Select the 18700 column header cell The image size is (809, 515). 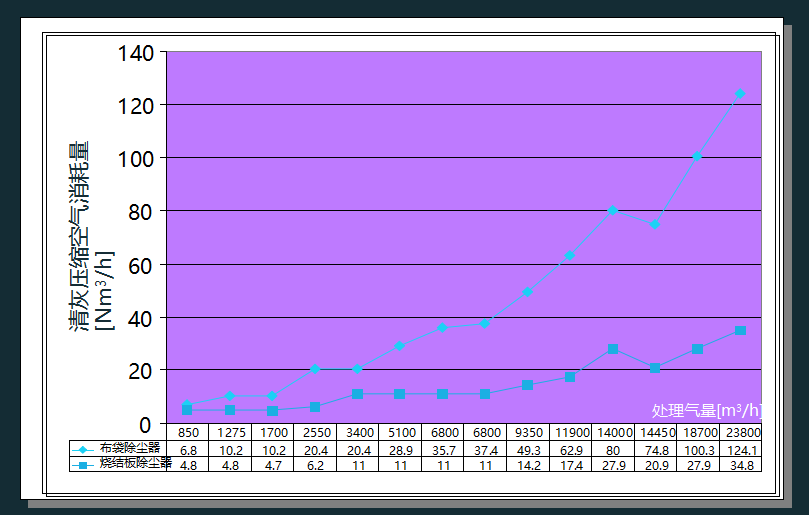click(x=699, y=432)
